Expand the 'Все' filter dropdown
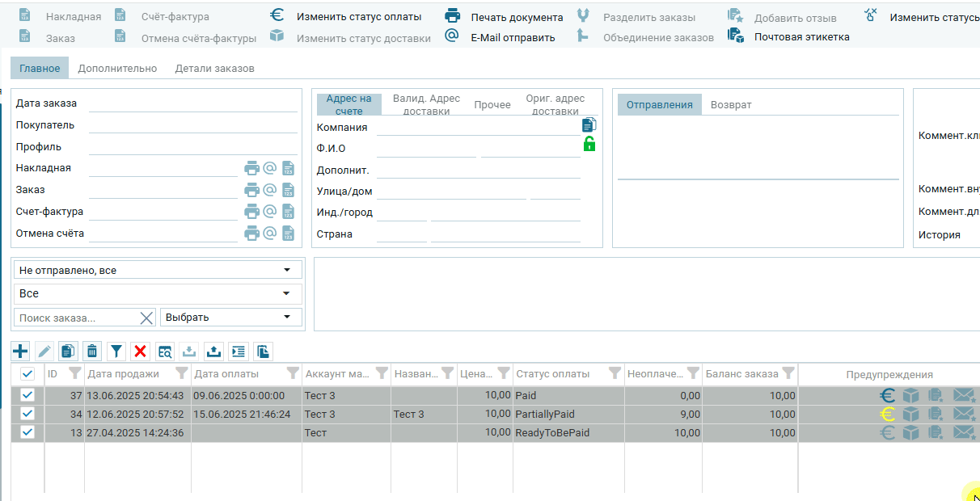The image size is (980, 501). click(158, 293)
